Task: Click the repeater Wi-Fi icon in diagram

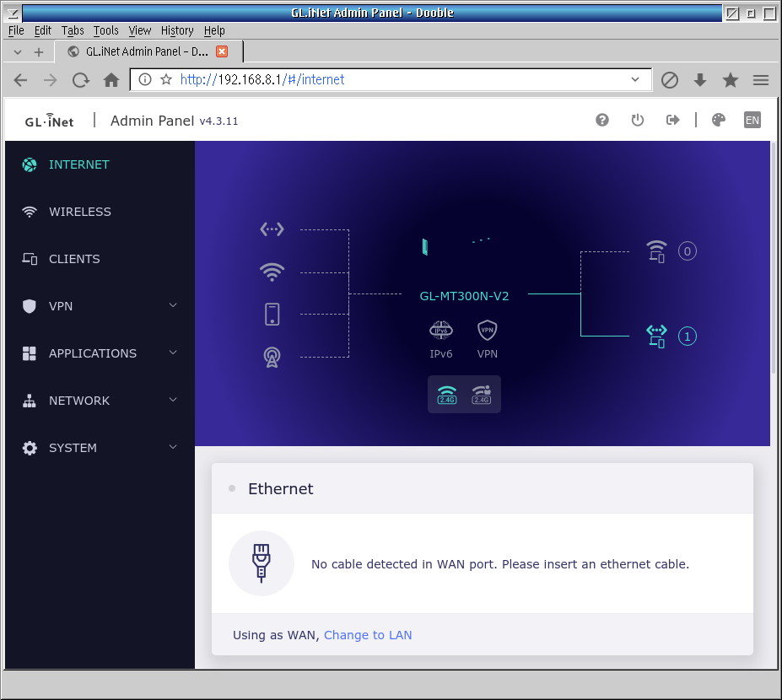Action: click(x=272, y=272)
